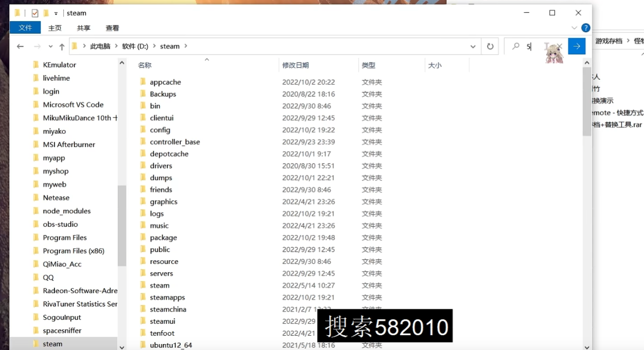Viewport: 644px width, 350px height.
Task: Open the recent locations dropdown arrow
Action: click(x=51, y=46)
